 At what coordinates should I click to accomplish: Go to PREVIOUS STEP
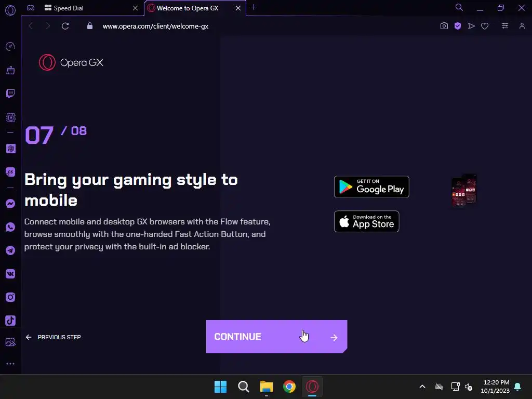[x=54, y=337]
